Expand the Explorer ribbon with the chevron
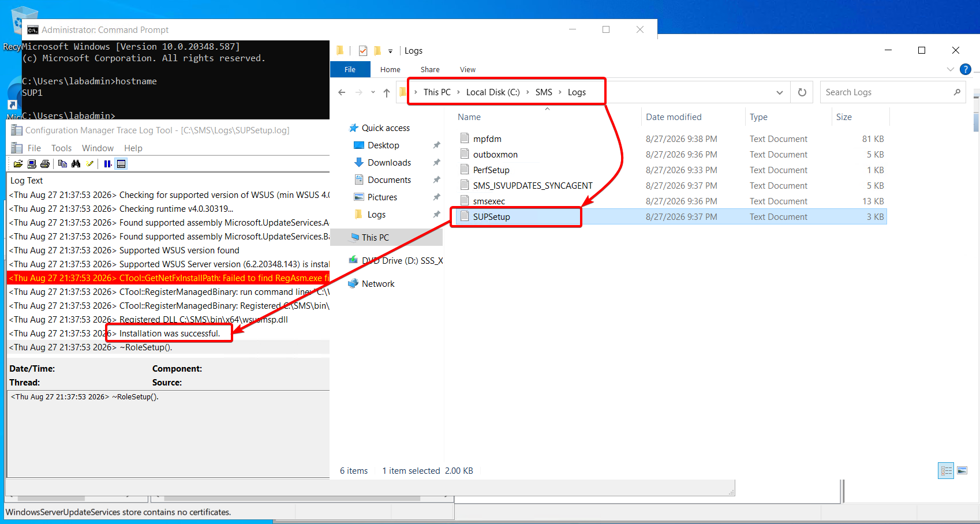Image resolution: width=980 pixels, height=524 pixels. pos(951,69)
